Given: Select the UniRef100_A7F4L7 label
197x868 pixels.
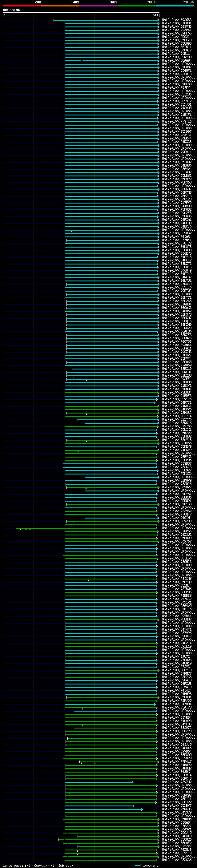Looking at the screenshot, I should pos(177,761).
